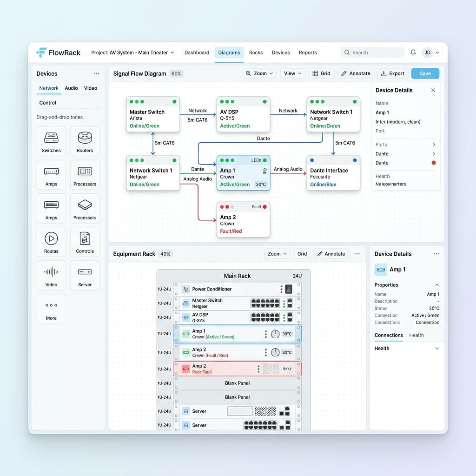Select the Master Switch diagram node
Screen dimensions: 476x476
click(x=152, y=114)
